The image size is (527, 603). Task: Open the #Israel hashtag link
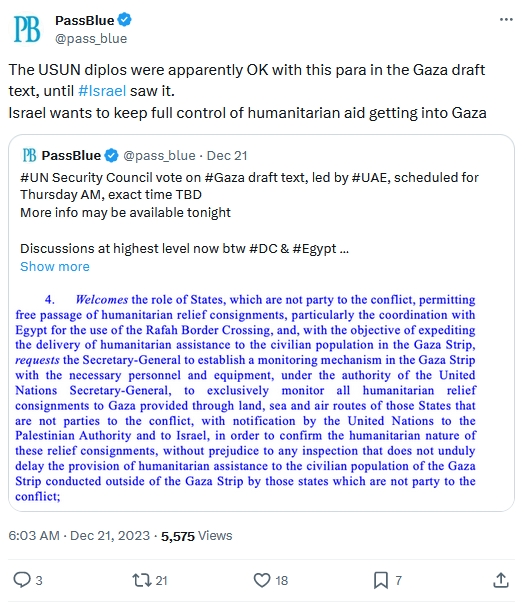tap(102, 91)
